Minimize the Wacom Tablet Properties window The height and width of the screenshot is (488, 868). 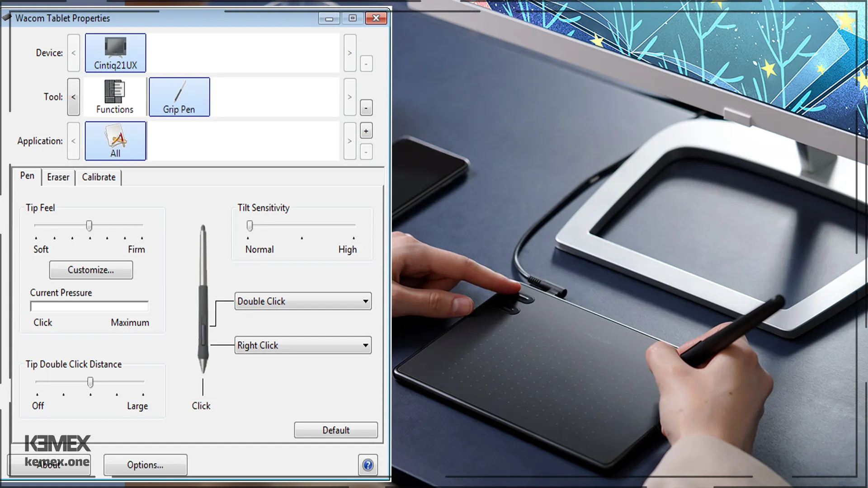(329, 18)
